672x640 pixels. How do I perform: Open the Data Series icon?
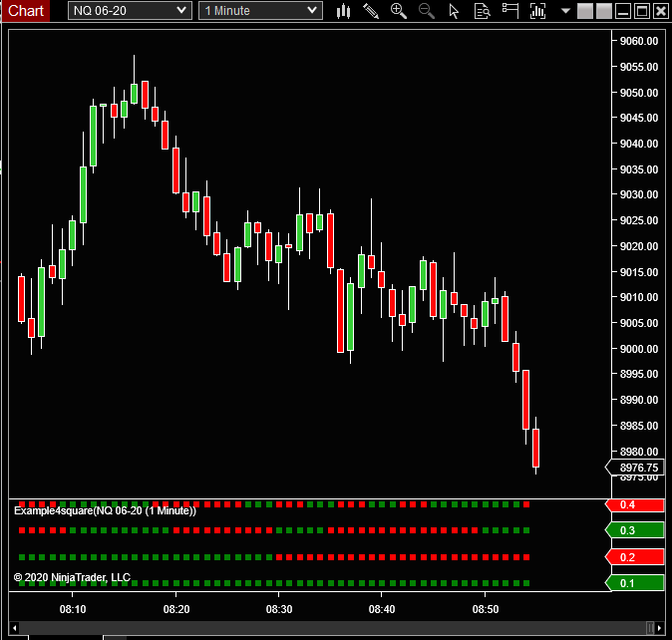[537, 11]
